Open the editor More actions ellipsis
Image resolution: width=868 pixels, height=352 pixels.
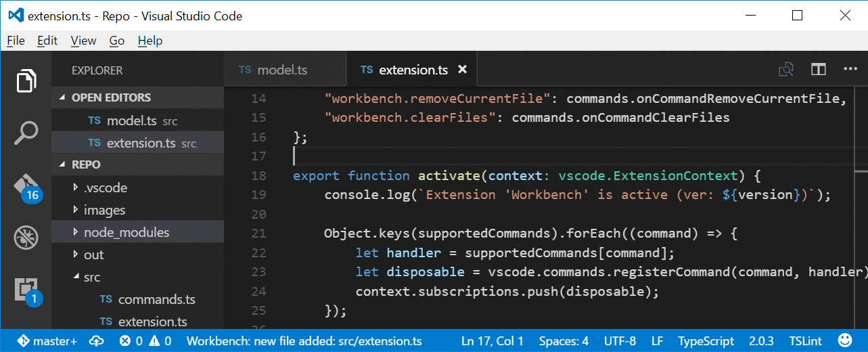850,69
